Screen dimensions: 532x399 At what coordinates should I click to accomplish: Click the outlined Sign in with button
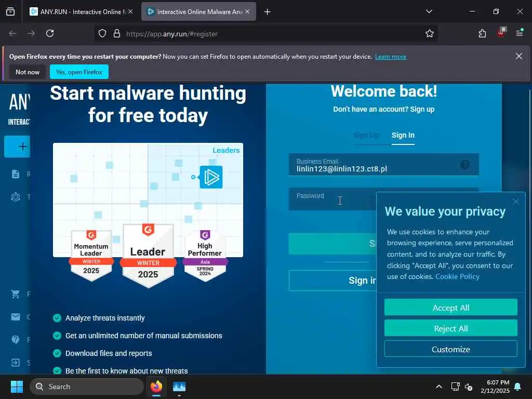(332, 281)
